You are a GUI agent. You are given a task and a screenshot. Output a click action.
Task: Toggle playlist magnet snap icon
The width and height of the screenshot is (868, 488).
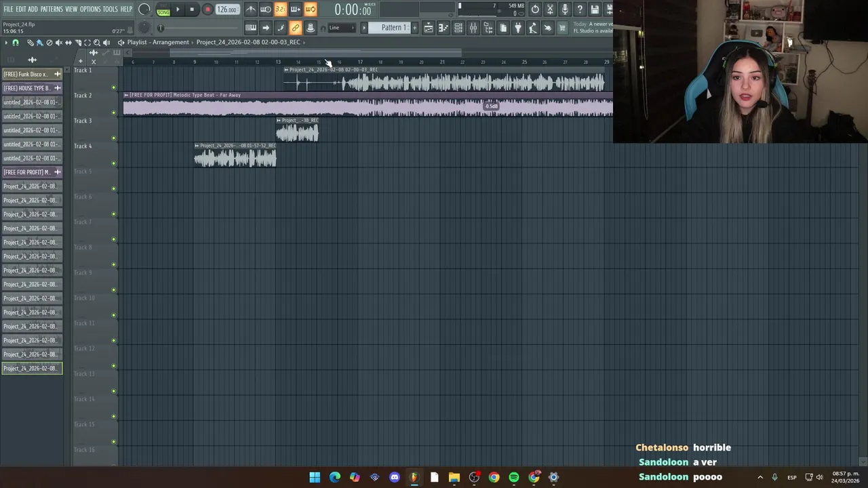16,43
